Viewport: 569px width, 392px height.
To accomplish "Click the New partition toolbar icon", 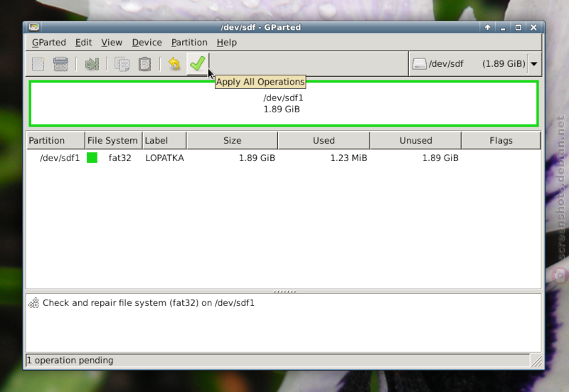I will pos(38,64).
